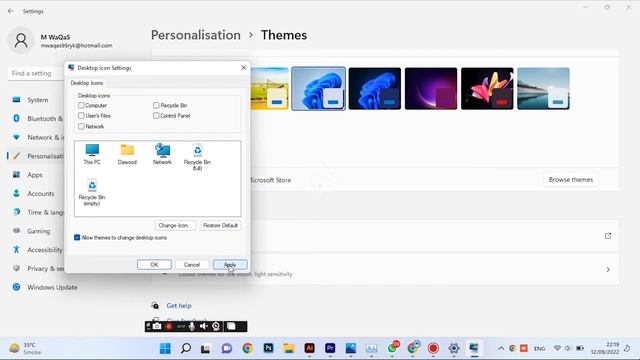Select the dark blue Windows bloom theme
Viewport: 640px width, 360px height.
375,89
